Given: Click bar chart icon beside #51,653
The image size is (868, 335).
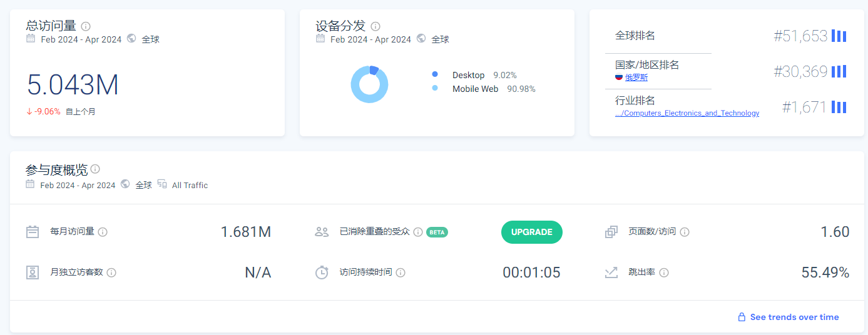Looking at the screenshot, I should (839, 36).
